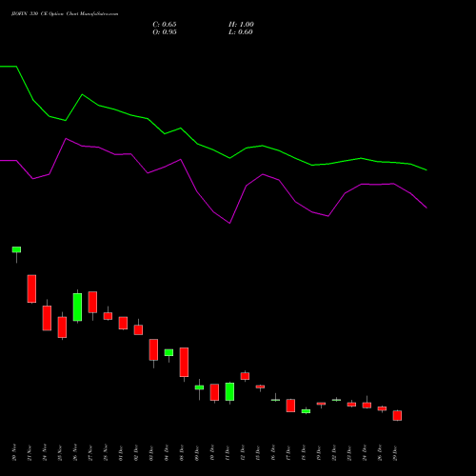Click the '11 Dec' date axis label
The image size is (476, 476).
click(x=228, y=452)
